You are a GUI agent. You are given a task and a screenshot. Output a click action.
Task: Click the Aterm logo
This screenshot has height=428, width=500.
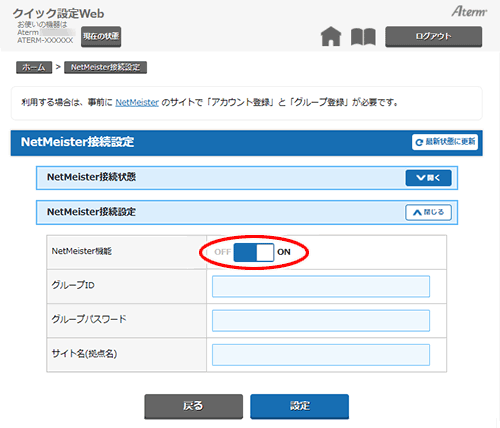469,12
